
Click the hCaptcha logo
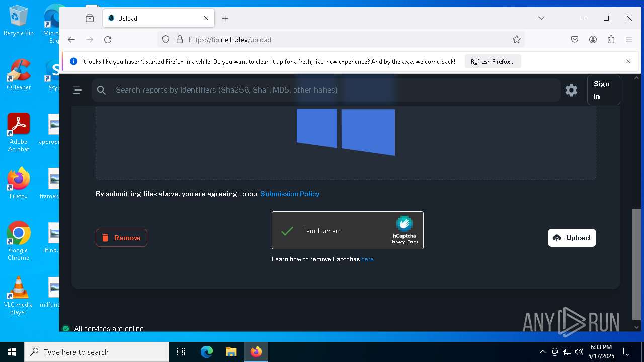[x=405, y=224]
